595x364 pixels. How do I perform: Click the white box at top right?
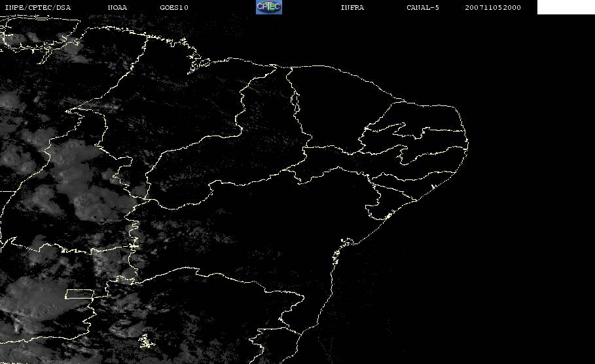click(566, 7)
